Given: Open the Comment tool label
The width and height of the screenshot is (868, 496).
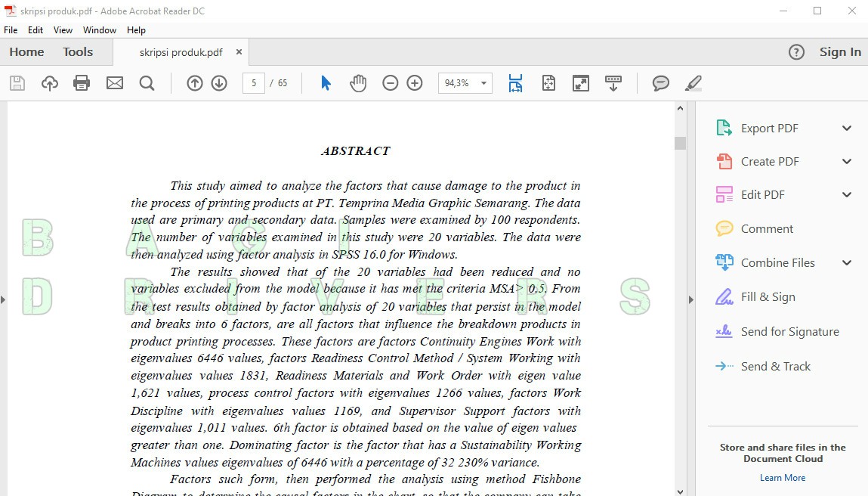Looking at the screenshot, I should 767,228.
